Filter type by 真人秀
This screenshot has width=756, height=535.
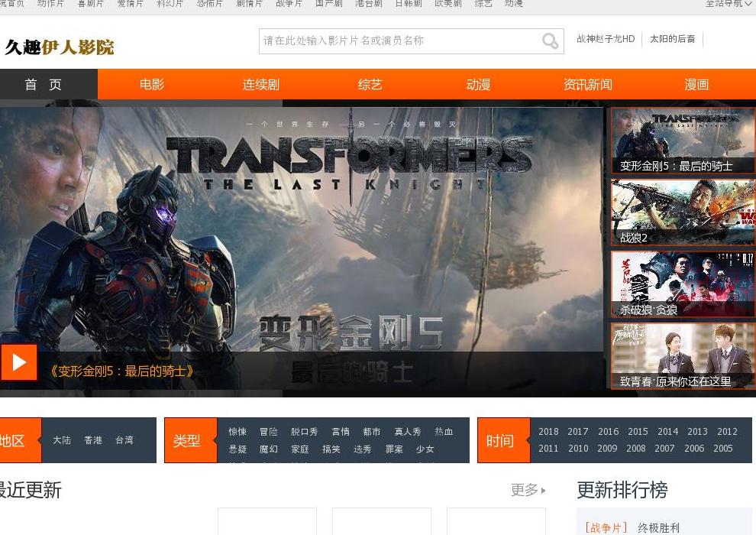click(x=408, y=431)
